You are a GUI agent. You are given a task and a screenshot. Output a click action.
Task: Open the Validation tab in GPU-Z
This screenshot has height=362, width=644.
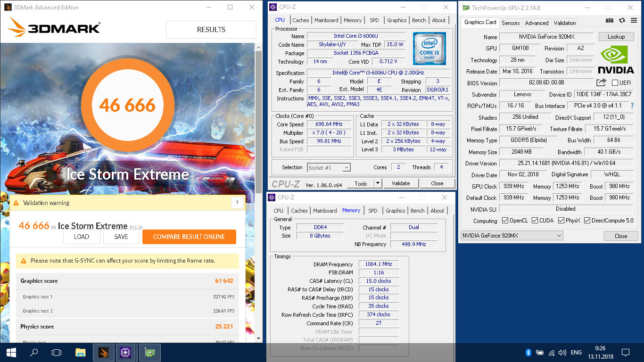pos(565,23)
